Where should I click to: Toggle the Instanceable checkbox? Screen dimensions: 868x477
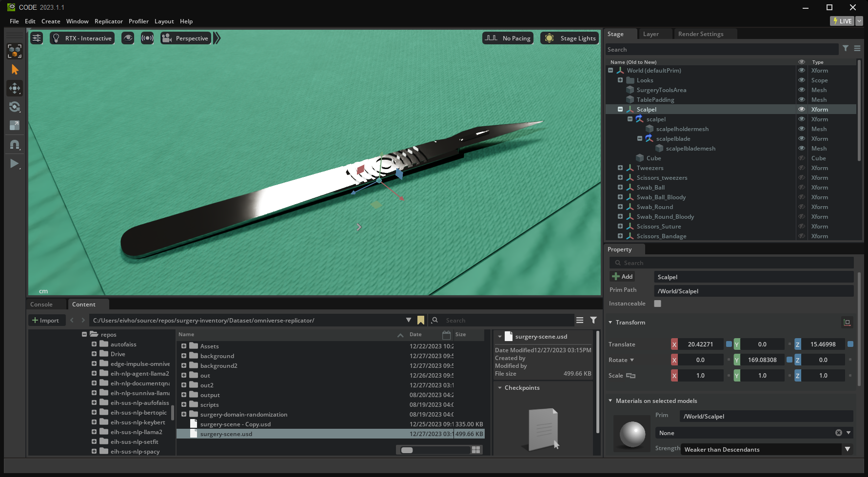pyautogui.click(x=657, y=303)
